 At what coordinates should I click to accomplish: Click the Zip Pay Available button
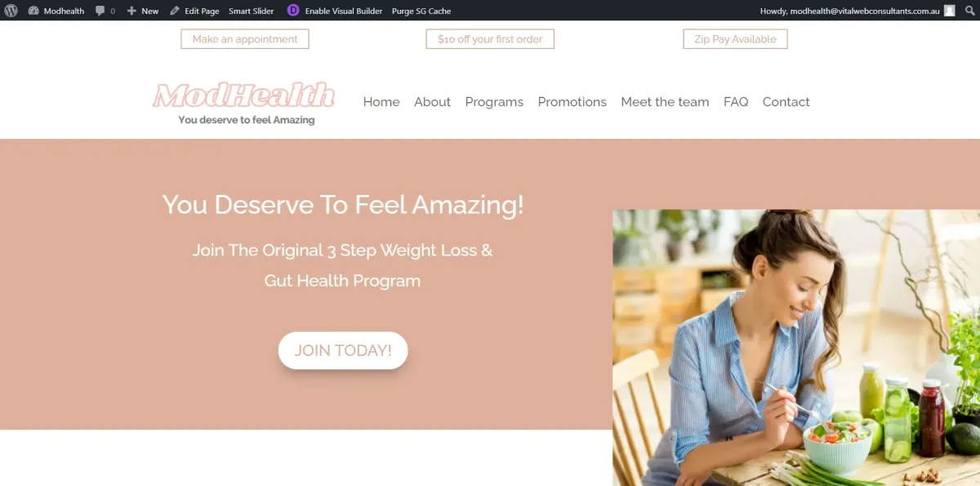(x=735, y=39)
